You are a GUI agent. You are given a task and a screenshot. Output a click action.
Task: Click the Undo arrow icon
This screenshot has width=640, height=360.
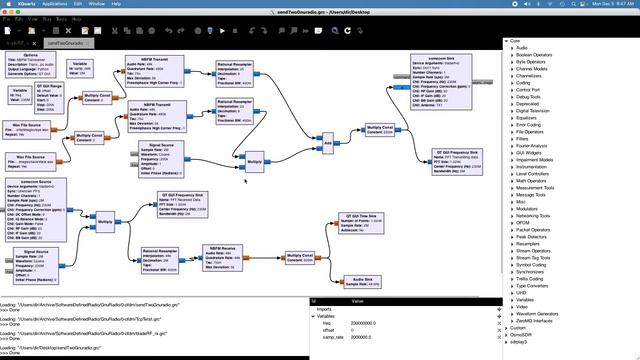[169, 31]
